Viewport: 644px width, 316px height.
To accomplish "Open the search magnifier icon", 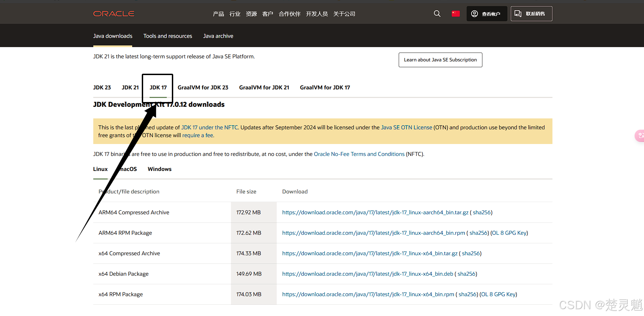I will point(437,14).
